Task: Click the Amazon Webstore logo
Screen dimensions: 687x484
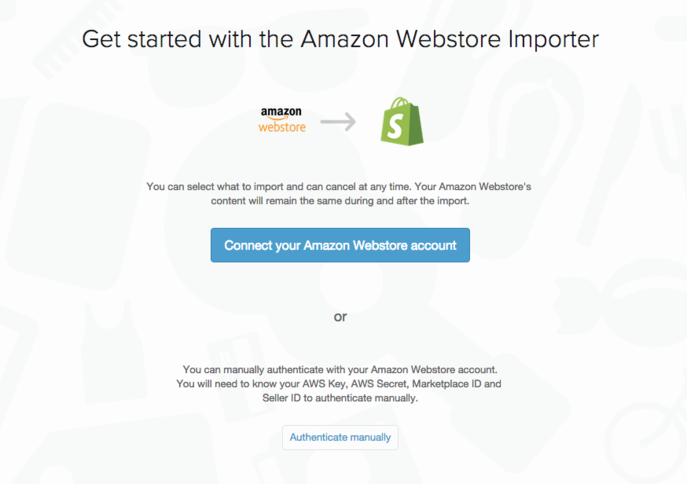Action: click(282, 120)
